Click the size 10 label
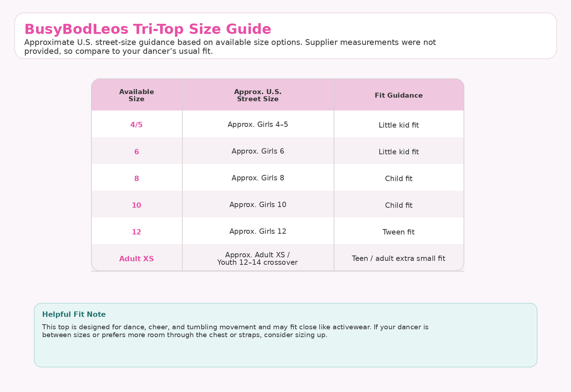Image resolution: width=571 pixels, height=392 pixels. click(136, 205)
